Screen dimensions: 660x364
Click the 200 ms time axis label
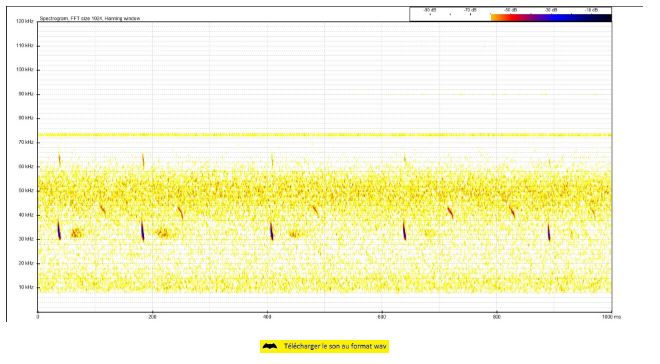pyautogui.click(x=152, y=317)
